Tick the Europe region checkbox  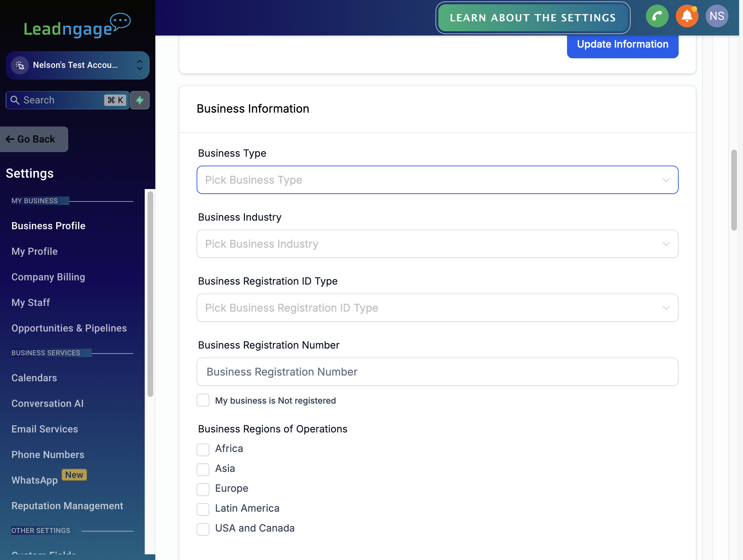pyautogui.click(x=203, y=489)
